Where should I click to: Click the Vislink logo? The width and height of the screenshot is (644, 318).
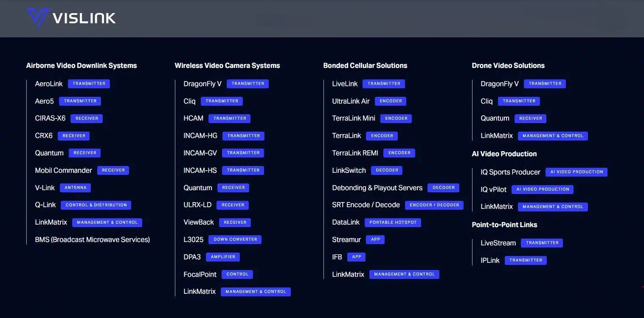click(x=71, y=18)
